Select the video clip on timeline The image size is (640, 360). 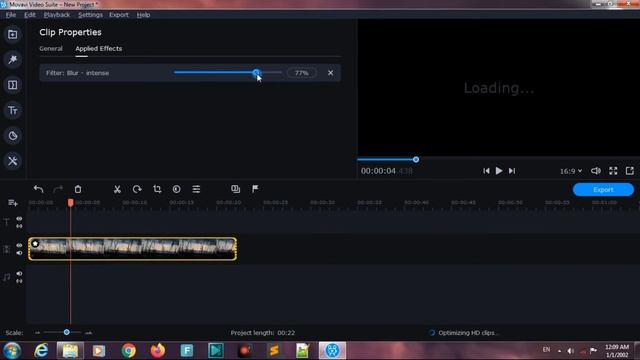[x=133, y=249]
